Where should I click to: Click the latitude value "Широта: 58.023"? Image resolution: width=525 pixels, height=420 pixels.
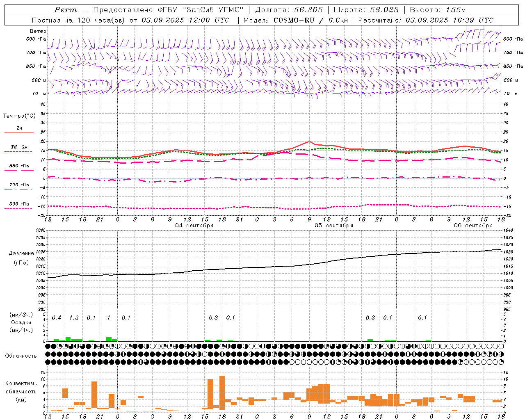tap(366, 10)
